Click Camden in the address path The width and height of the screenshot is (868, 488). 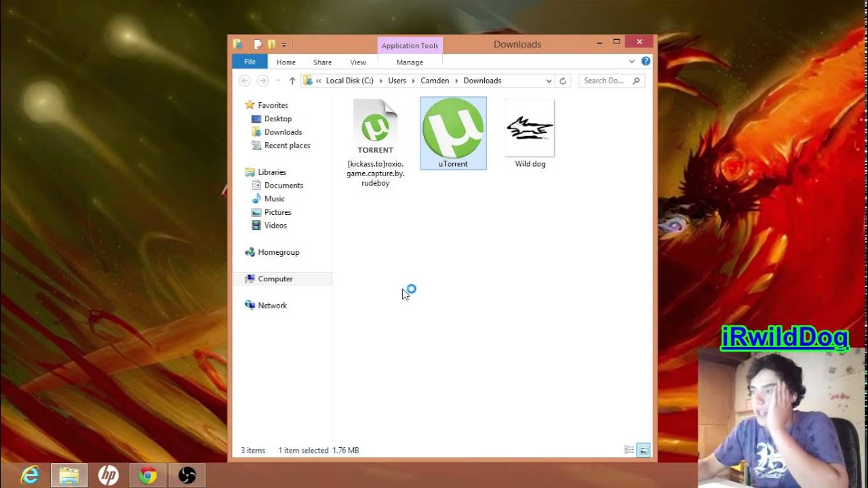pos(435,81)
